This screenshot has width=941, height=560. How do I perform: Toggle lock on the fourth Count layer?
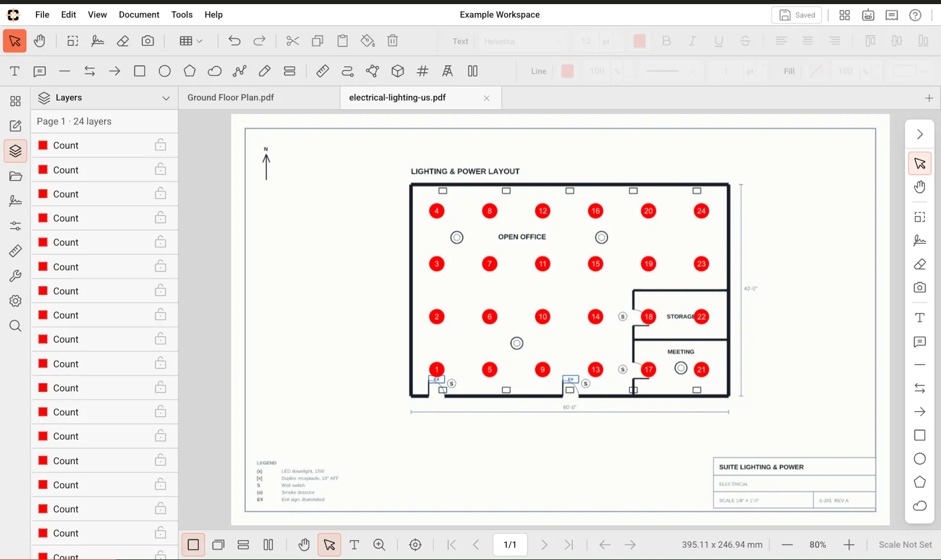pyautogui.click(x=160, y=218)
